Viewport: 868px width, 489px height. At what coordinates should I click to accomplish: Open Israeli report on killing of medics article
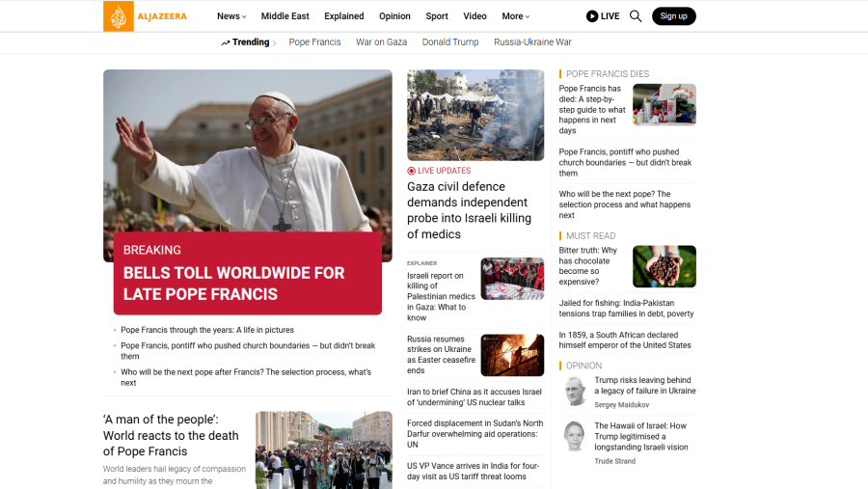441,296
